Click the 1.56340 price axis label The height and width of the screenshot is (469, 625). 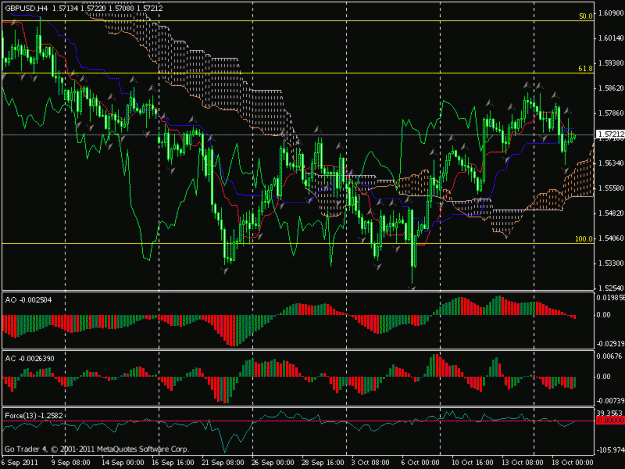tap(611, 163)
